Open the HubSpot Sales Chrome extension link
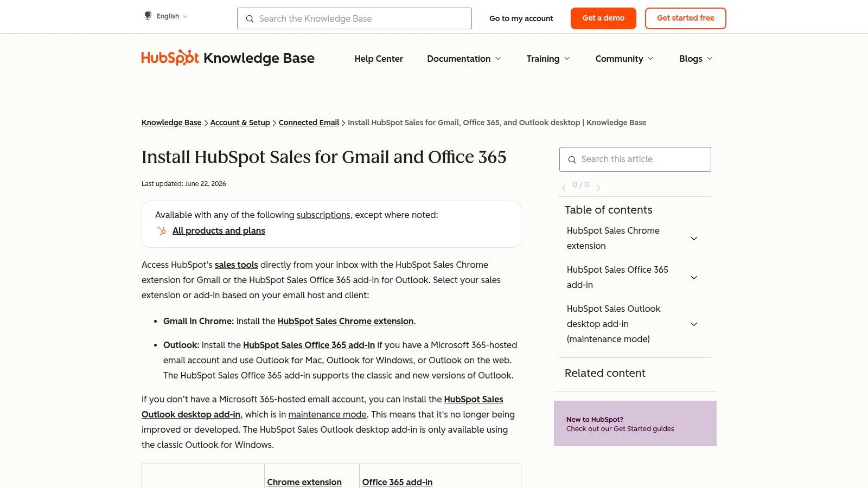Image resolution: width=868 pixels, height=488 pixels. point(346,322)
